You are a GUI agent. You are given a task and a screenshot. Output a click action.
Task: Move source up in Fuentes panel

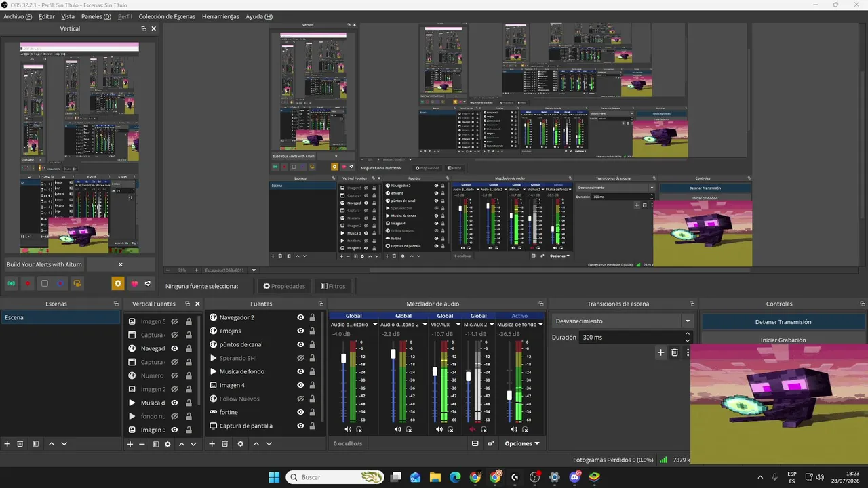click(x=256, y=444)
